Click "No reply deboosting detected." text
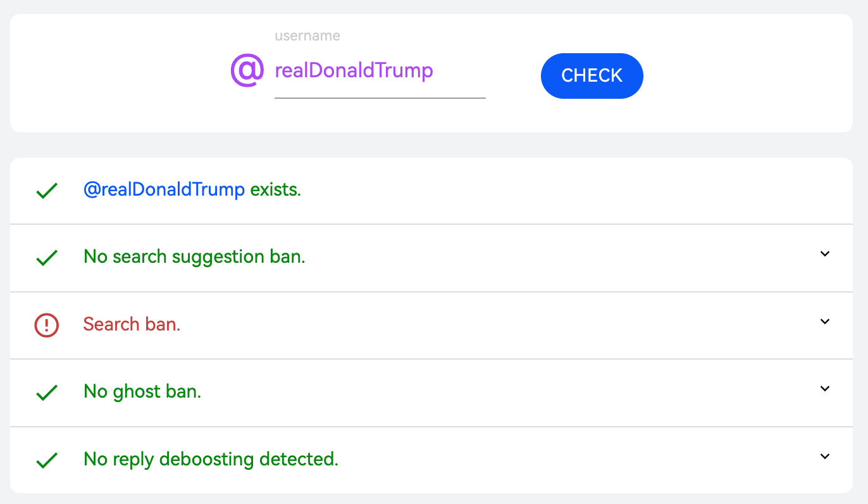The image size is (868, 504). click(x=211, y=459)
